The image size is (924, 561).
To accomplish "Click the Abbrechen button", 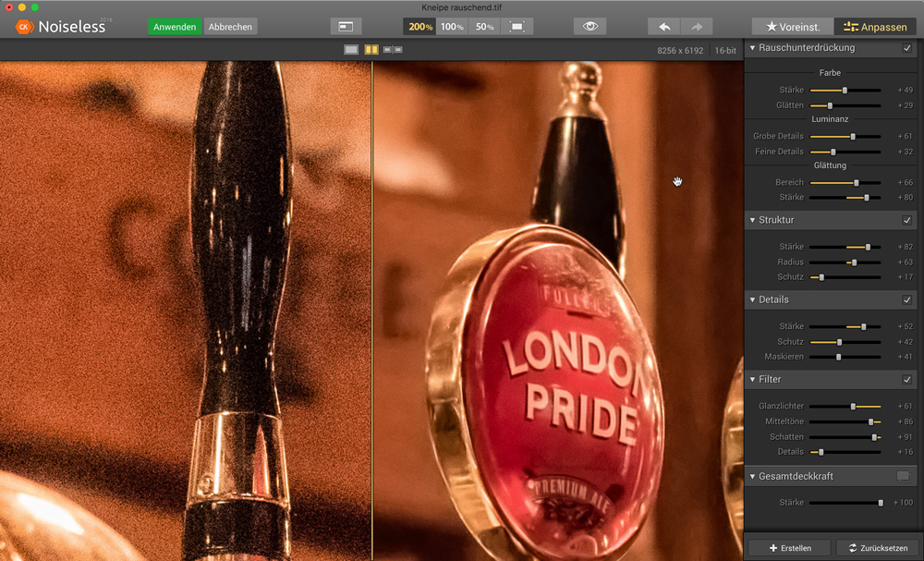I will [x=230, y=27].
